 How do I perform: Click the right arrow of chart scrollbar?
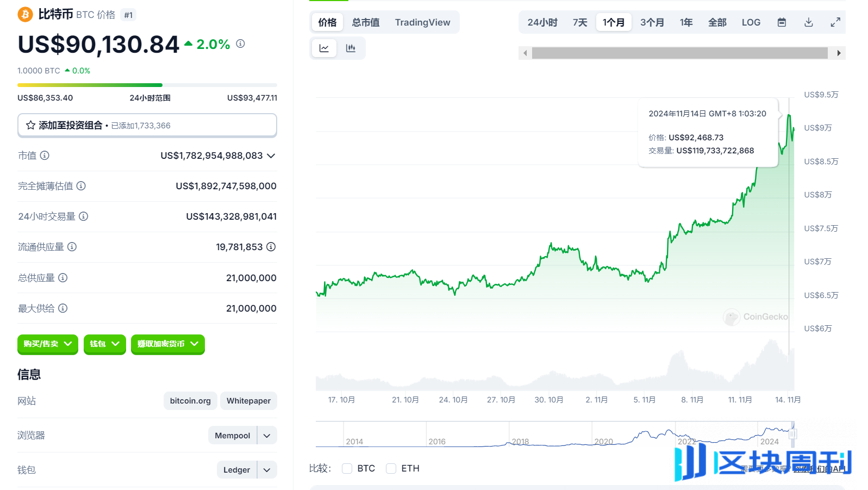coord(839,53)
